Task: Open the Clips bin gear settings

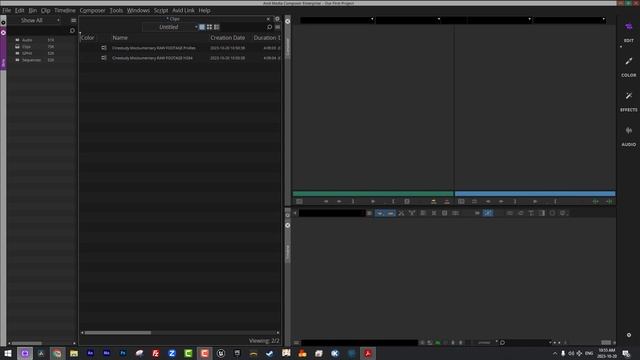Action: coord(277,19)
